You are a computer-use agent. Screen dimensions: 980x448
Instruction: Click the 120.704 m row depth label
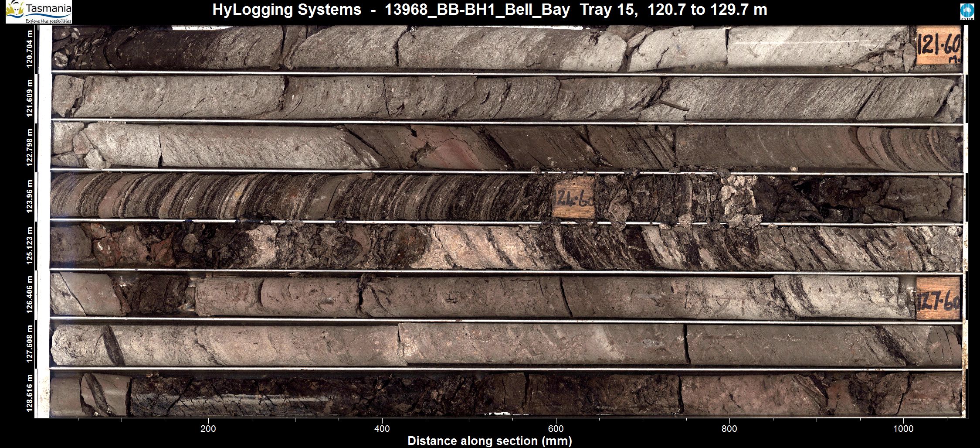click(30, 49)
